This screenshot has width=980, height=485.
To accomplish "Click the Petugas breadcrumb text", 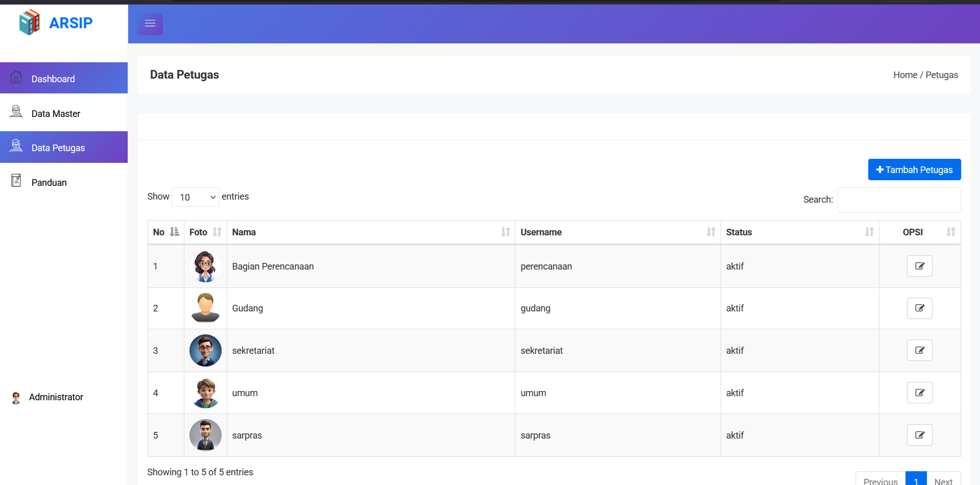I will 942,75.
